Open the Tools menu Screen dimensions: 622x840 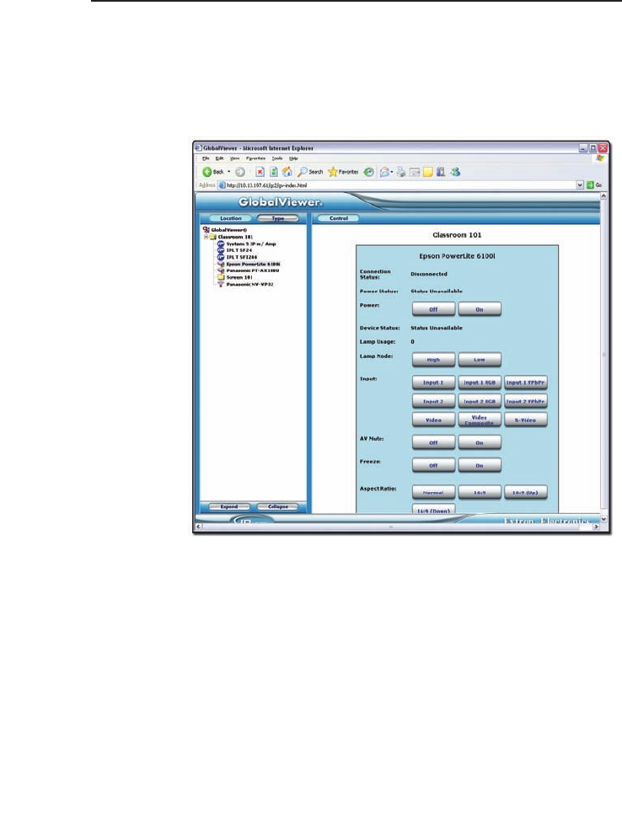click(x=277, y=158)
